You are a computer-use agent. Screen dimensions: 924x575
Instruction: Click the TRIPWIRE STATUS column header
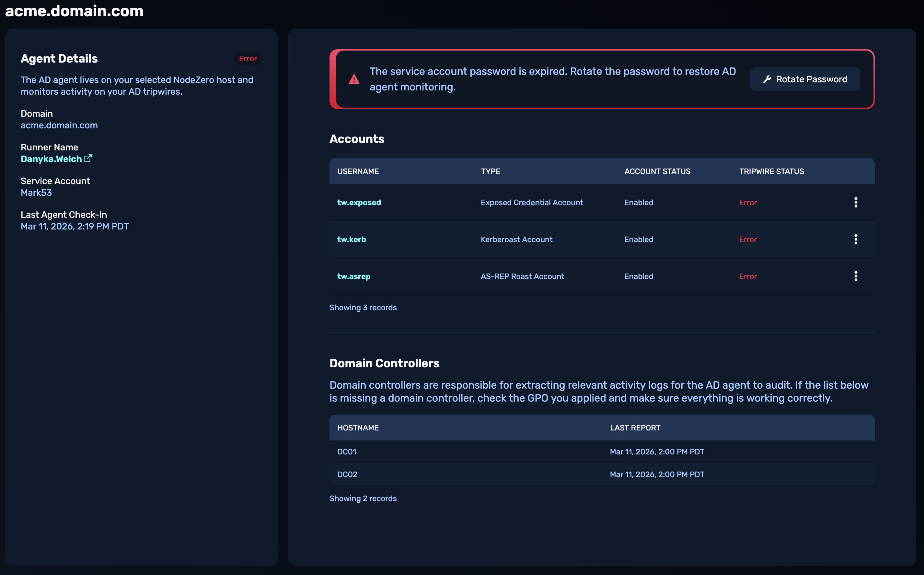[771, 171]
